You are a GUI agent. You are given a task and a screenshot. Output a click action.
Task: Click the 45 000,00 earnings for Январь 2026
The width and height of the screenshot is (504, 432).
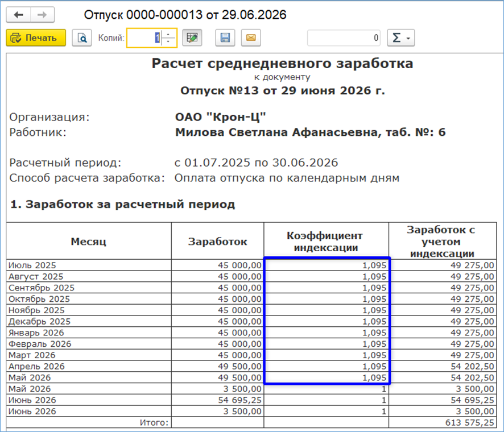pyautogui.click(x=218, y=333)
